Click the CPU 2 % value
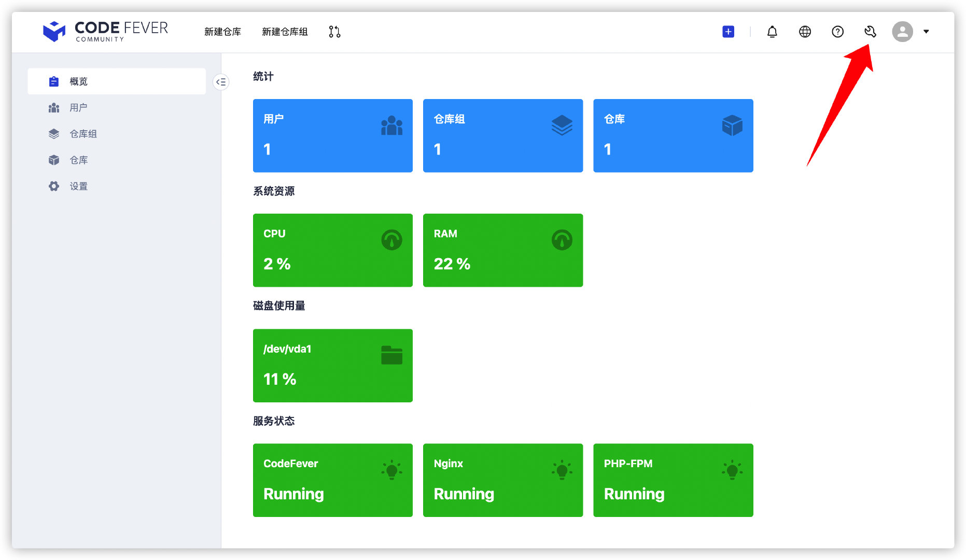The image size is (966, 560). click(277, 264)
